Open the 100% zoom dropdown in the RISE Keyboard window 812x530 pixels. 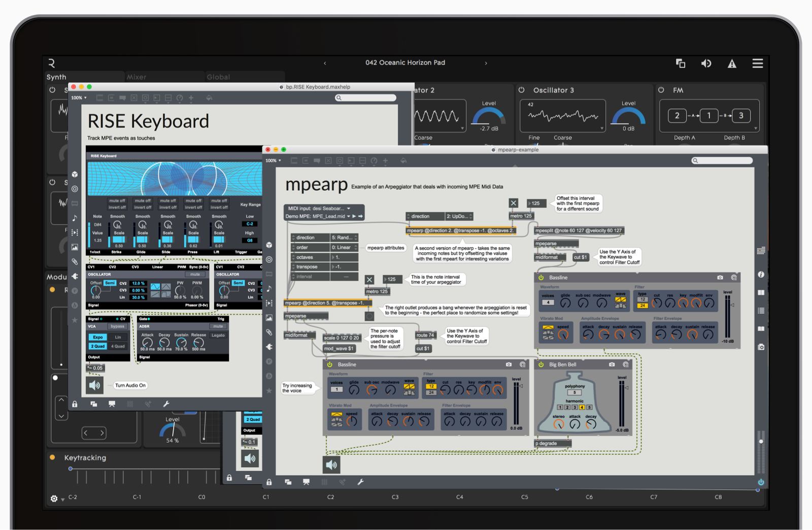click(x=79, y=98)
